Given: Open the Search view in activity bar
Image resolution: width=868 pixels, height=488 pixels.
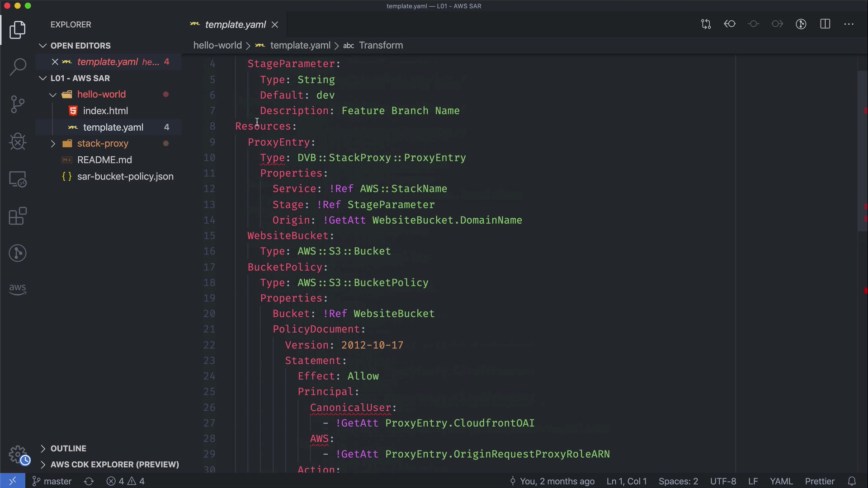Looking at the screenshot, I should point(18,67).
